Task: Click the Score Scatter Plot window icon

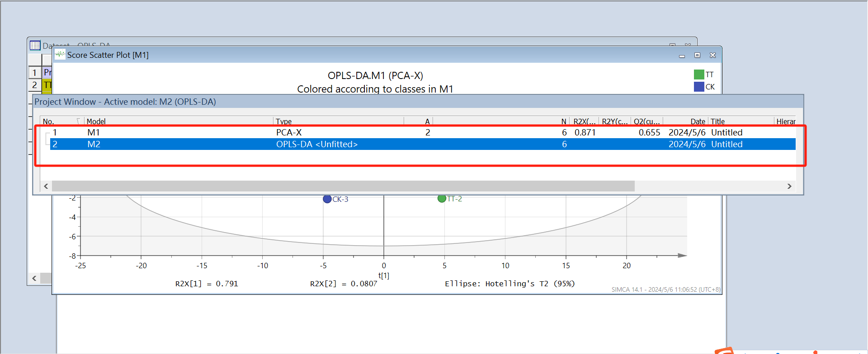Action: pos(60,55)
